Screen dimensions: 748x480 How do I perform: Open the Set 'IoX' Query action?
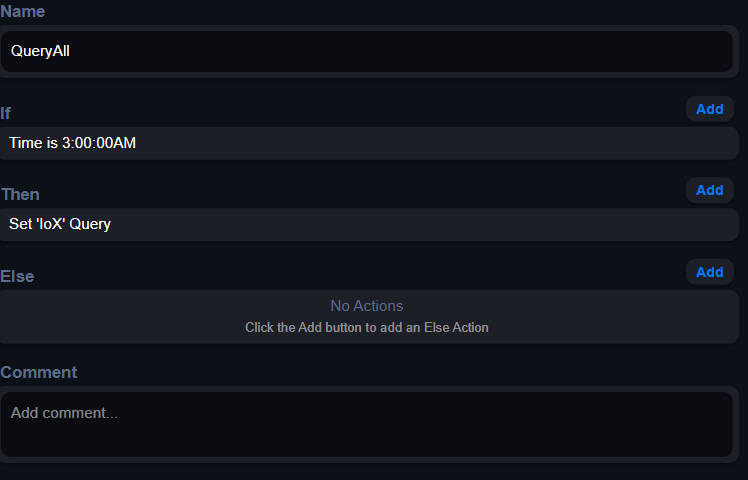click(x=369, y=224)
